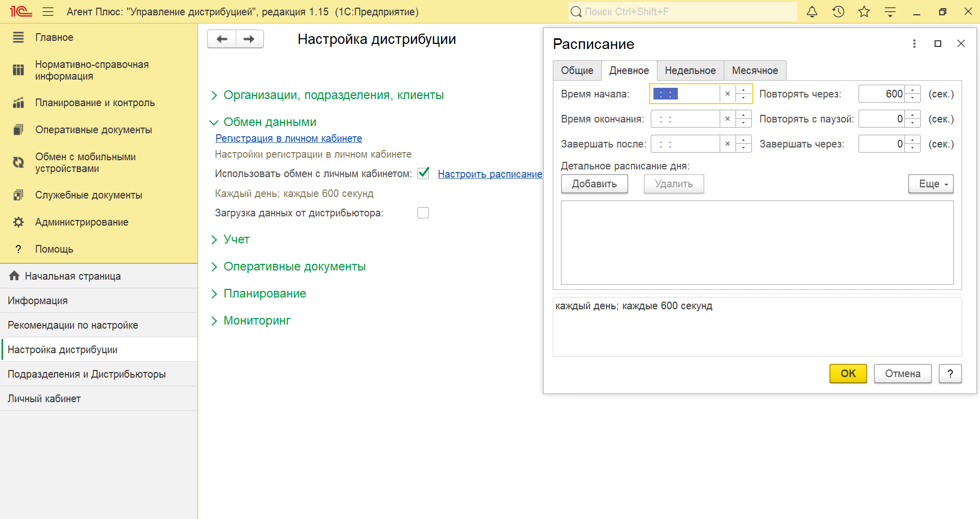
Task: Open Подразделения и Дистрибьюторы item
Action: point(99,374)
